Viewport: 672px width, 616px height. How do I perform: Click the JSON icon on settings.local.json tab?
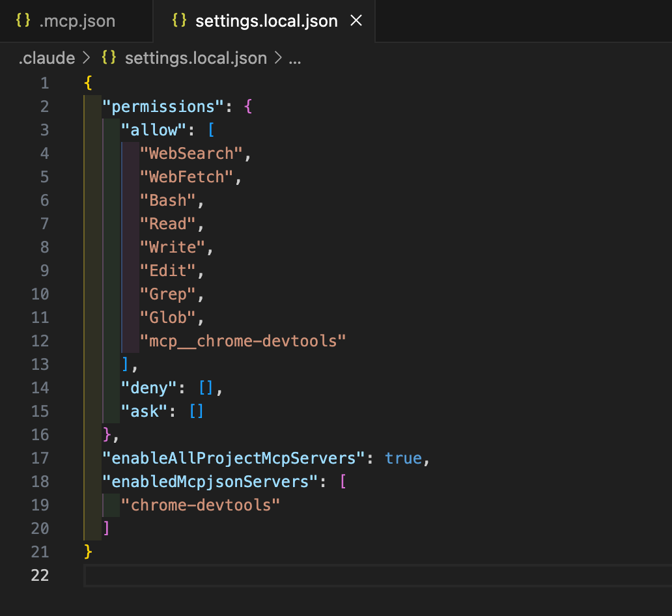pyautogui.click(x=180, y=21)
